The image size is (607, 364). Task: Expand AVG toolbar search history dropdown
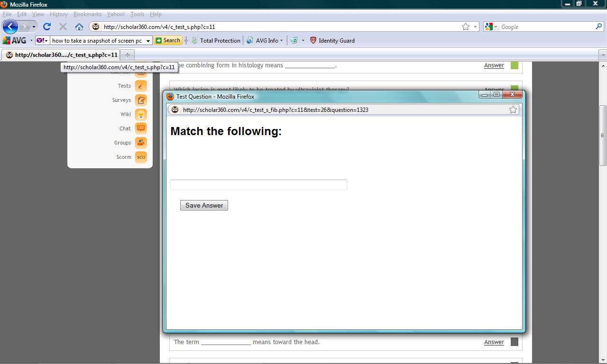click(148, 41)
